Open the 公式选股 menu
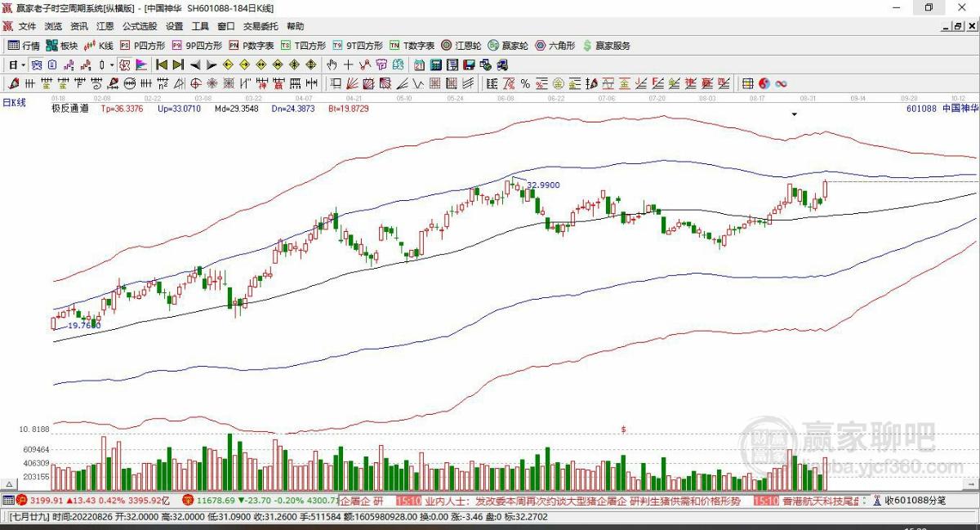 point(140,27)
